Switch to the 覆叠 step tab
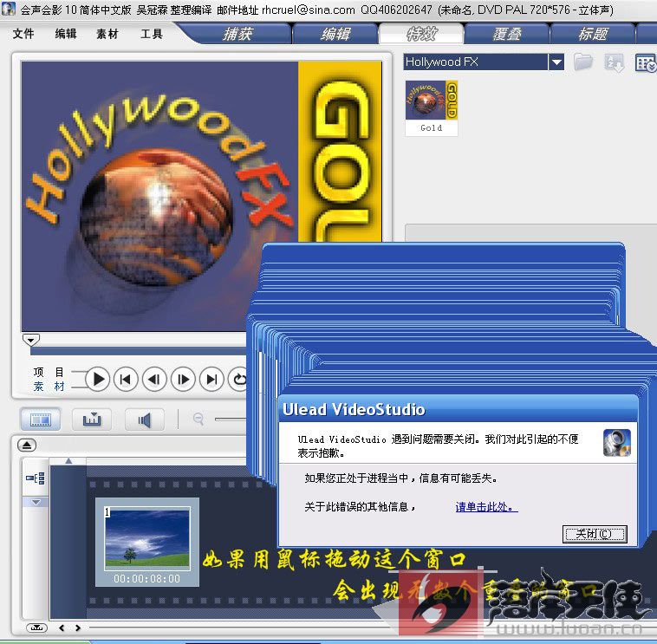The image size is (657, 644). click(507, 34)
